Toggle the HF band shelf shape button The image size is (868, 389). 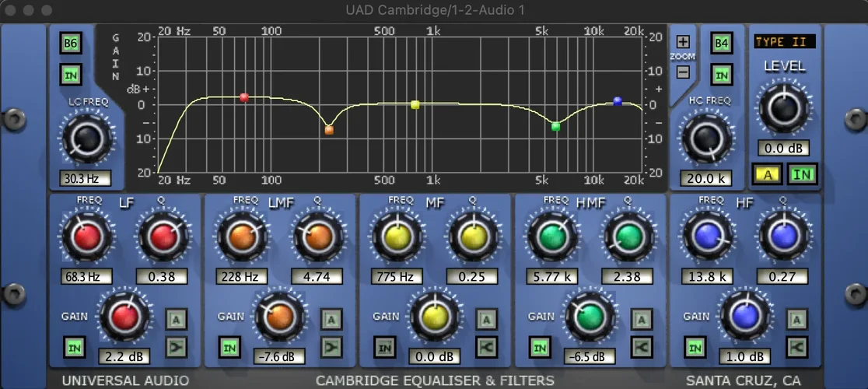click(x=796, y=347)
